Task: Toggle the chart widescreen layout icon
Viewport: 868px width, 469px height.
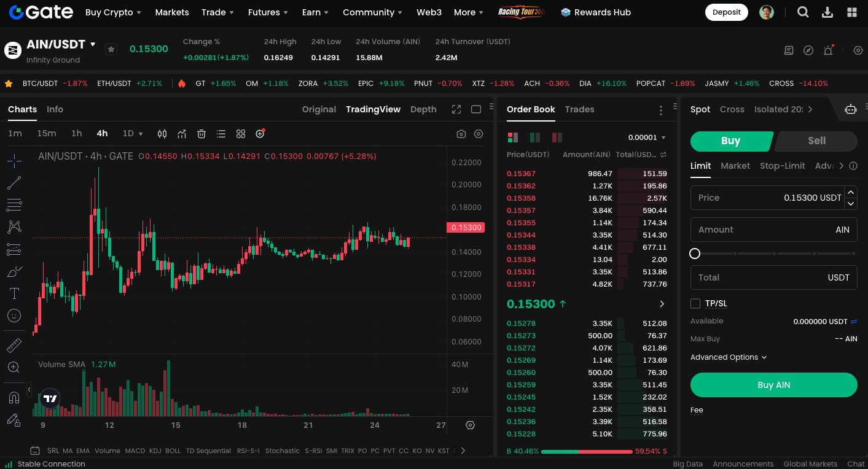Action: click(x=476, y=109)
